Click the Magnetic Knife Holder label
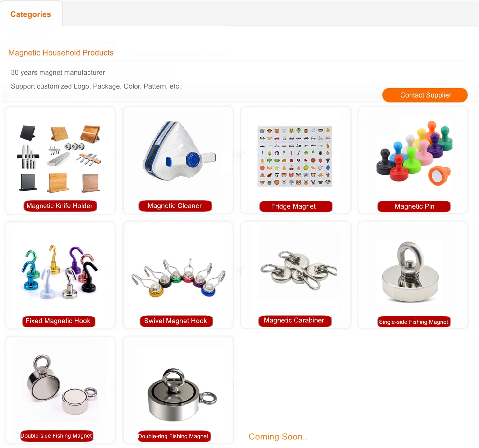 (x=60, y=206)
